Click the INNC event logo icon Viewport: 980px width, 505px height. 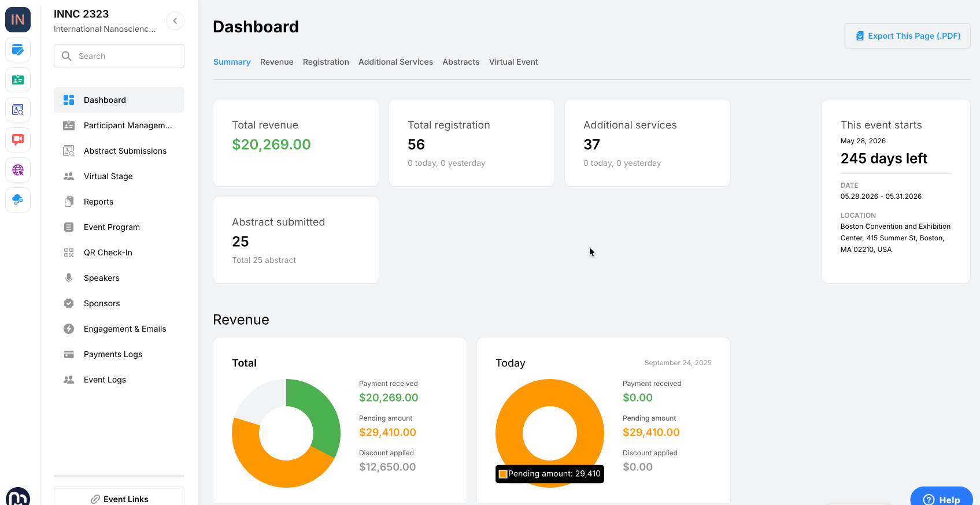[x=18, y=20]
